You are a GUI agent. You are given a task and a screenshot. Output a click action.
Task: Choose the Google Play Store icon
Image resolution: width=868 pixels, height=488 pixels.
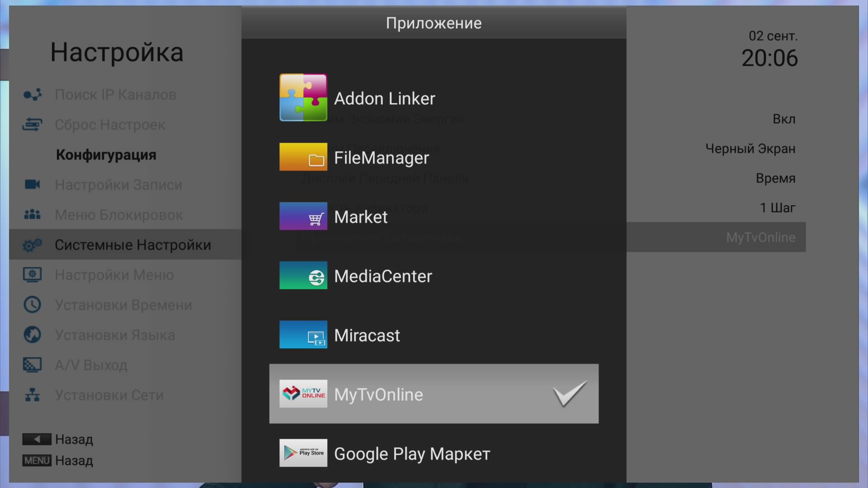coord(303,453)
